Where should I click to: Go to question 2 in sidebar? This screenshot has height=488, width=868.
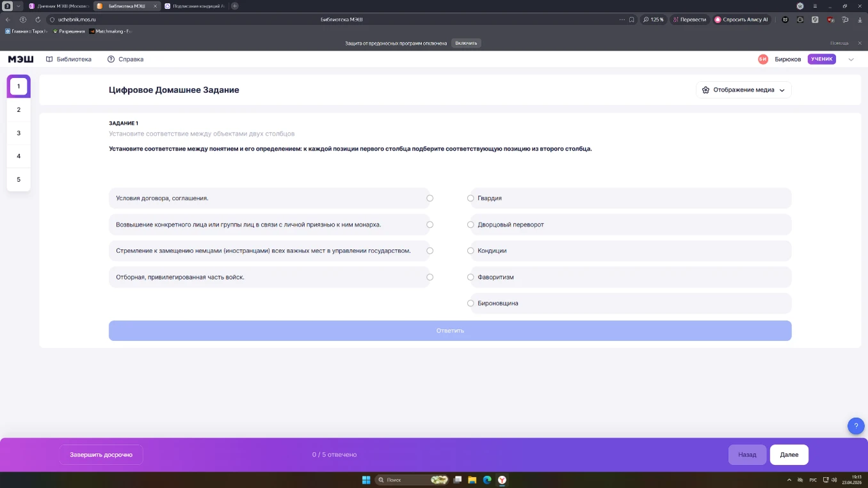pyautogui.click(x=19, y=109)
